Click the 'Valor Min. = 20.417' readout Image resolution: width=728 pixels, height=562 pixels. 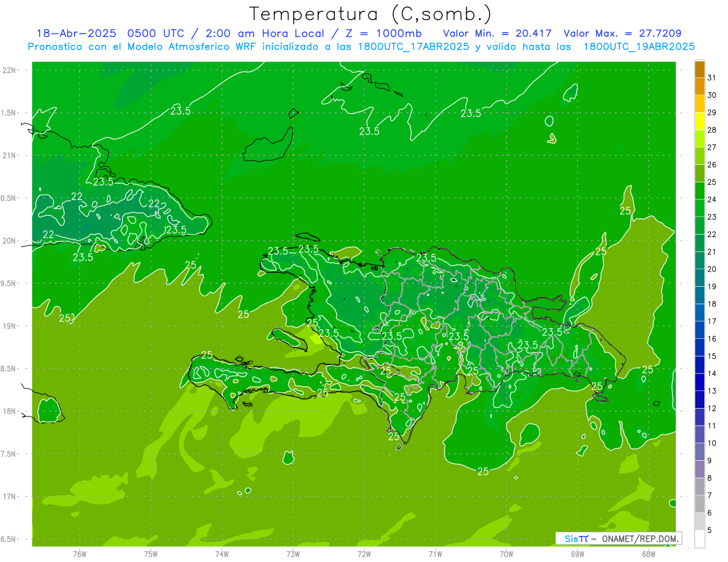tap(497, 33)
